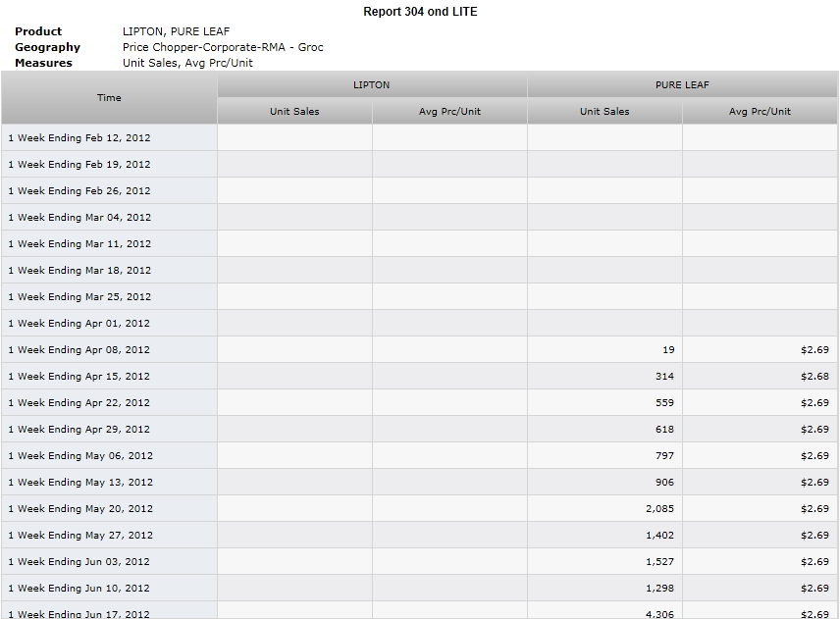Click the "Time" column header
The width and height of the screenshot is (840, 619).
click(x=109, y=98)
